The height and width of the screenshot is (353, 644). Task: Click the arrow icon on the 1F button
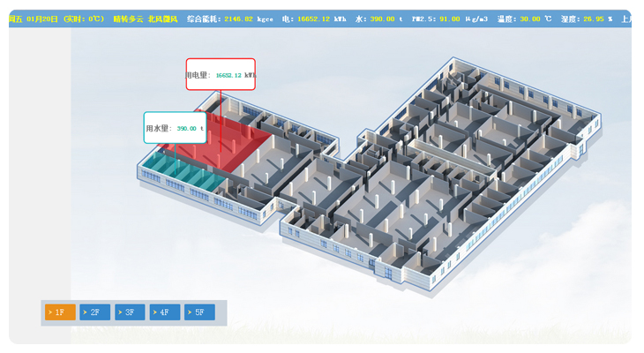point(49,312)
